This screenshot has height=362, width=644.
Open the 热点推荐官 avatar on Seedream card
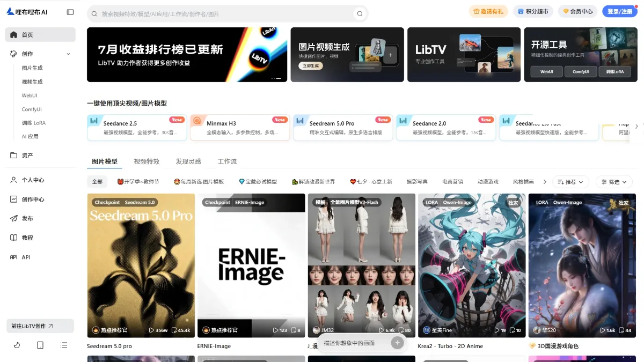pyautogui.click(x=96, y=330)
